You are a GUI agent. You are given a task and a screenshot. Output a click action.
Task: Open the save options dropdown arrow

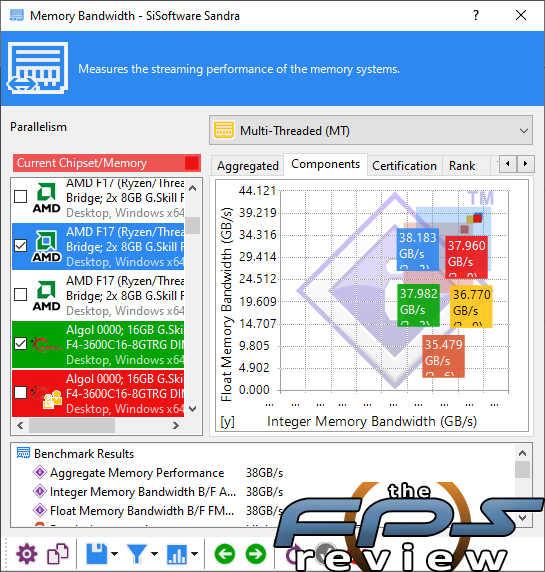(x=115, y=554)
